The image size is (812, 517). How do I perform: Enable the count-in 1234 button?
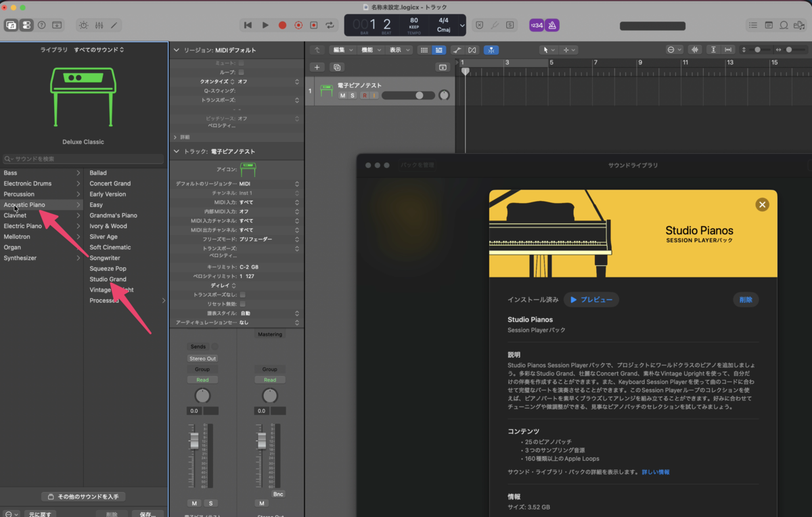click(536, 25)
